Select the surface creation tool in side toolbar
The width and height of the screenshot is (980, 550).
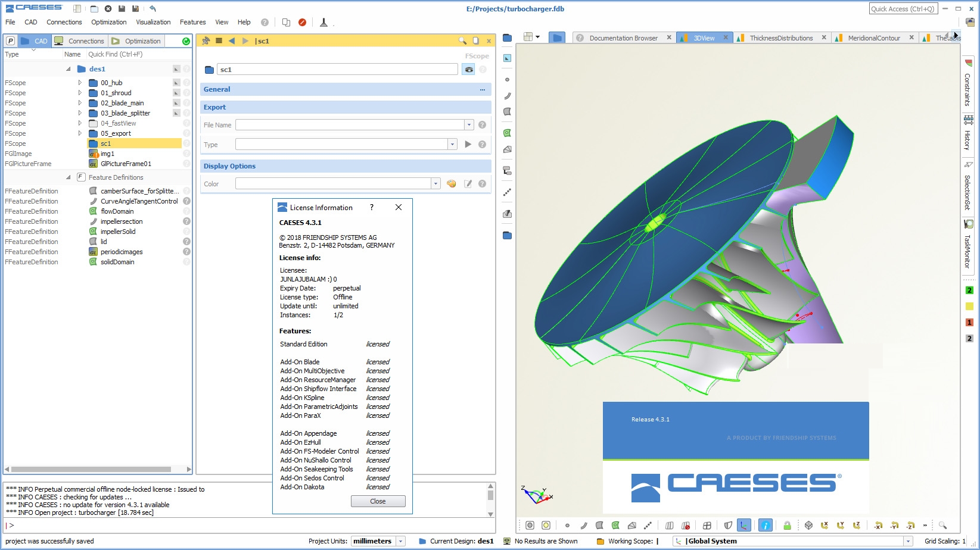507,112
